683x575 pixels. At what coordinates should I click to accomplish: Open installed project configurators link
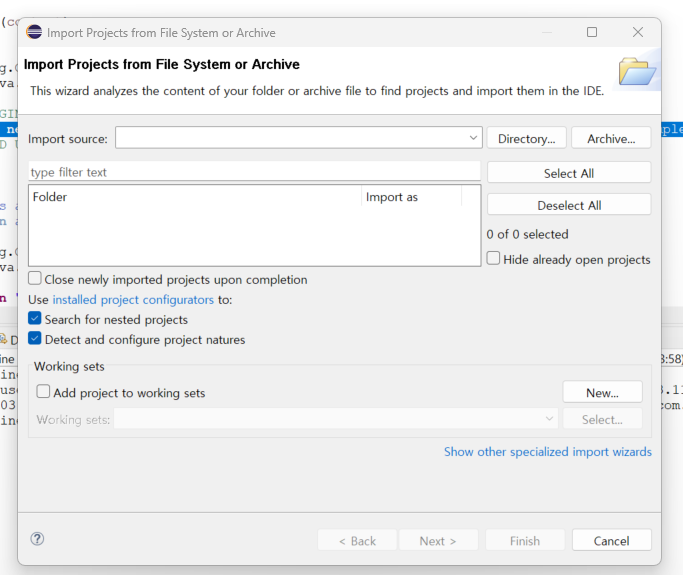[133, 300]
